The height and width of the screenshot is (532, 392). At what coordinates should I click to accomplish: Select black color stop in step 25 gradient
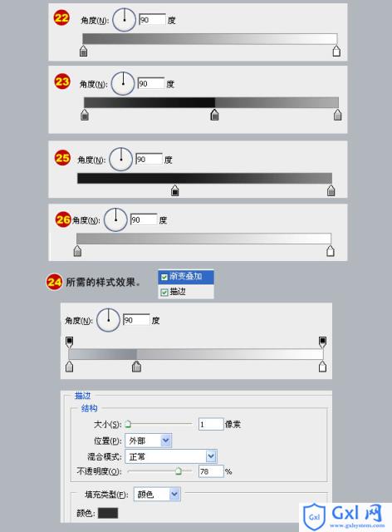[x=175, y=190]
